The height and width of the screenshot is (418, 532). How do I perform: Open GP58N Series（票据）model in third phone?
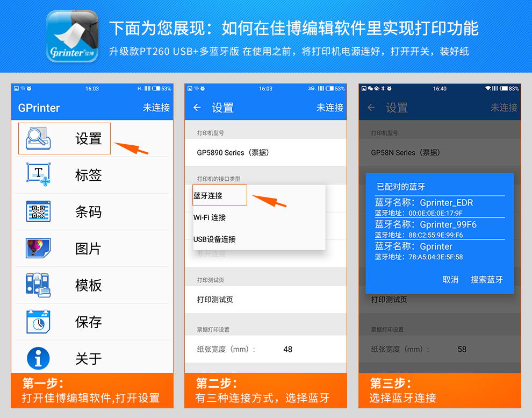(x=440, y=152)
